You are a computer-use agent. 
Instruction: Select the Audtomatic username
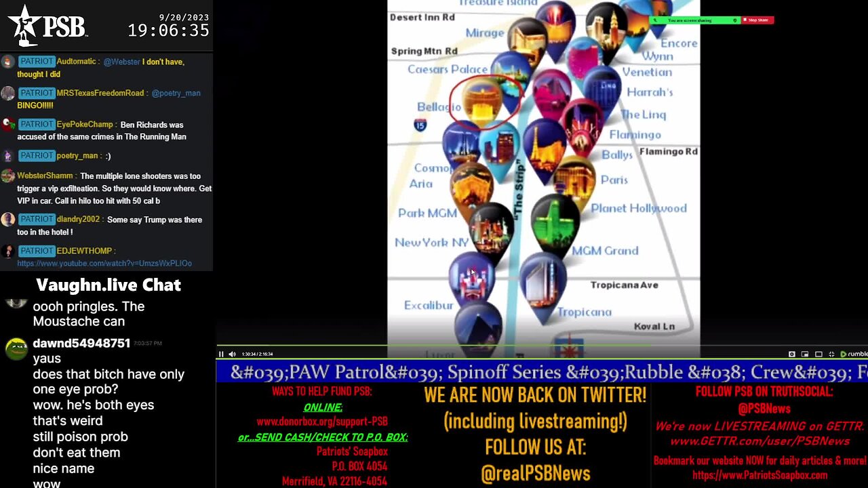click(77, 62)
